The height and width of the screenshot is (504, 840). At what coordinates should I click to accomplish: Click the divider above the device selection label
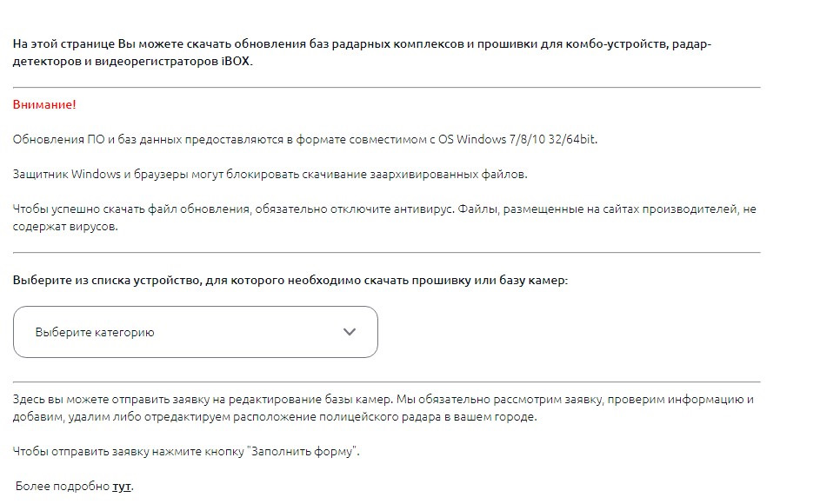coord(386,253)
